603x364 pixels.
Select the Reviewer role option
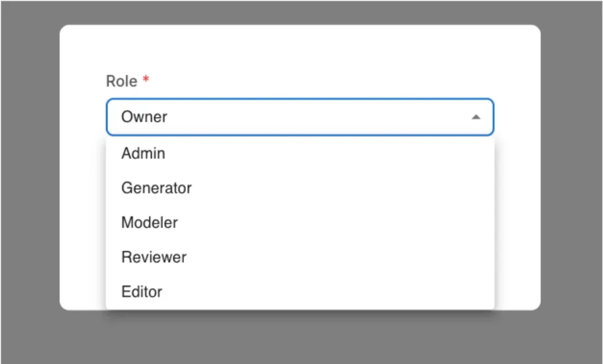click(154, 257)
